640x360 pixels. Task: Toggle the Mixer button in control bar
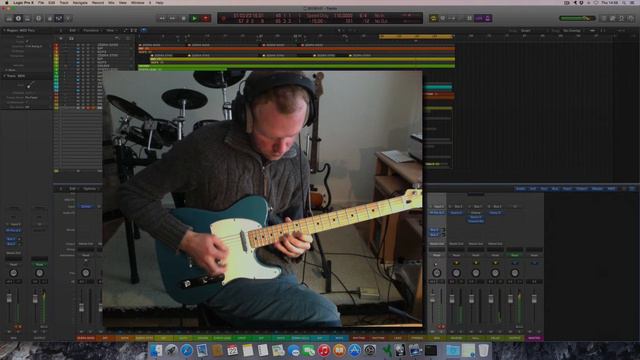[59, 18]
